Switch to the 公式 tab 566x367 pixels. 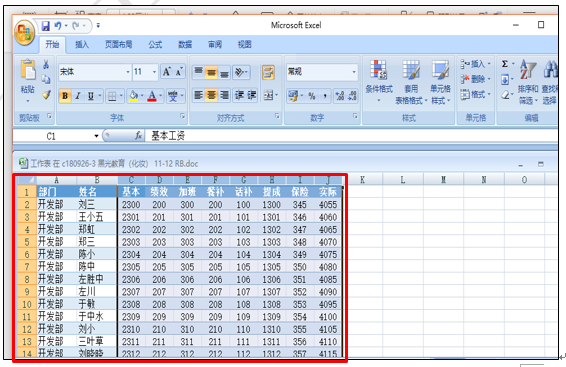[155, 44]
